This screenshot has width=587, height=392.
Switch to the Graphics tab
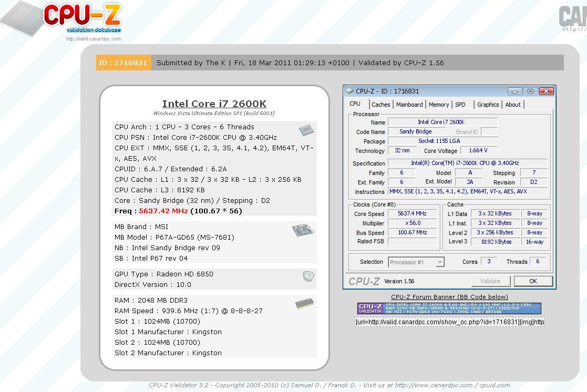[x=488, y=105]
